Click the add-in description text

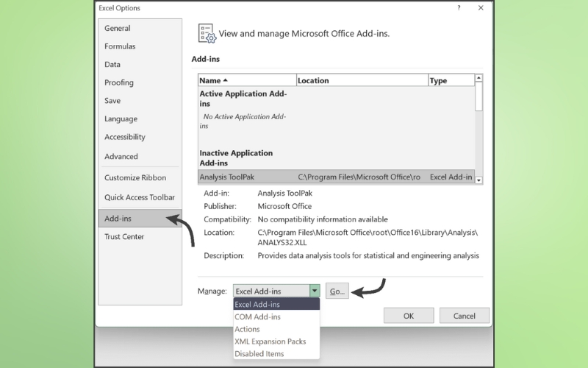point(368,255)
